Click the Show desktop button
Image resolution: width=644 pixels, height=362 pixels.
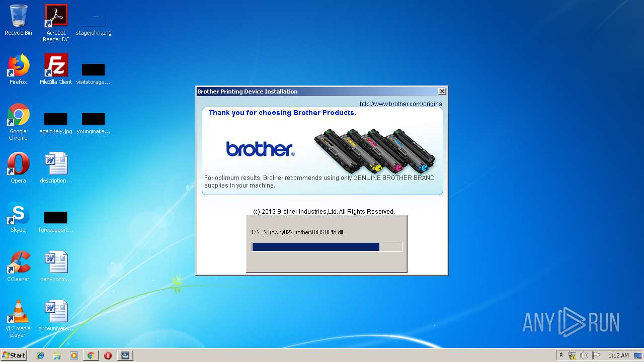(638, 355)
